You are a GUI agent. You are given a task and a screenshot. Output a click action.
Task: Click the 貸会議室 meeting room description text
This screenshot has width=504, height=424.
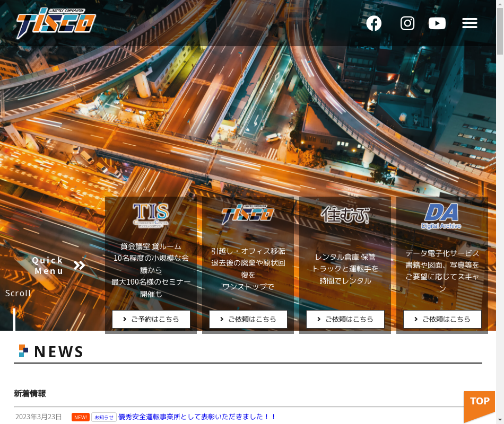point(151,270)
